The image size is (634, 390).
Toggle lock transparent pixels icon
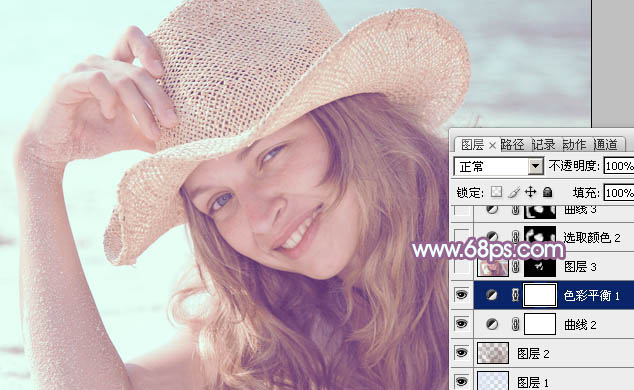(x=496, y=192)
